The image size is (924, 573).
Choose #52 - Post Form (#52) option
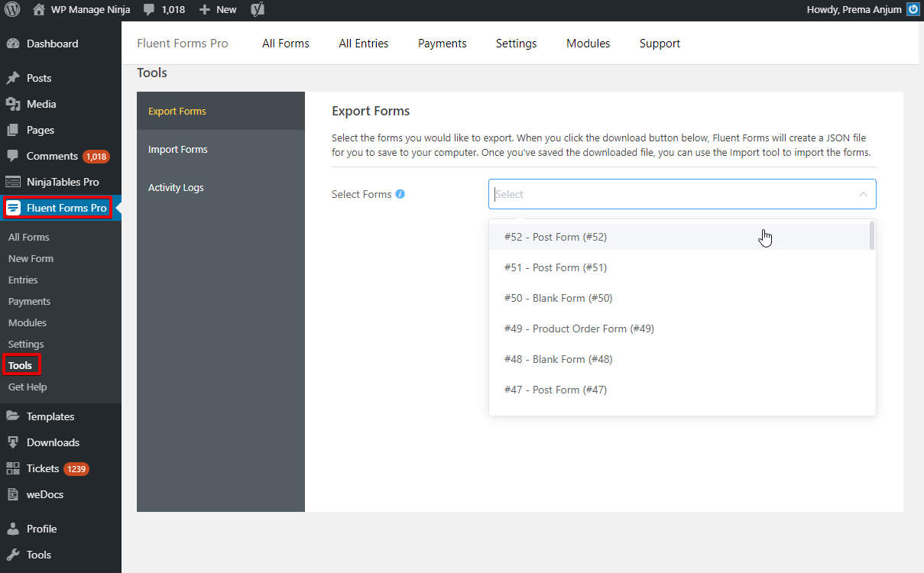tap(680, 237)
